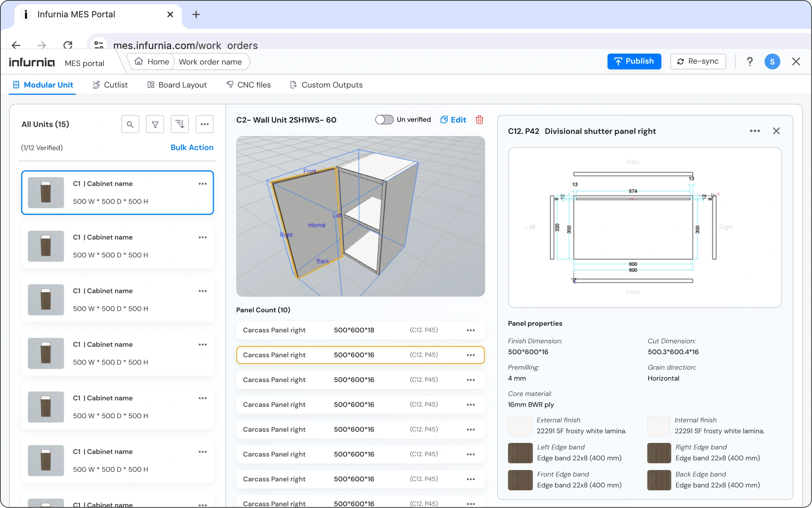Open options menu on the highlighted Carcass Panel row
The width and height of the screenshot is (812, 508).
tap(471, 355)
